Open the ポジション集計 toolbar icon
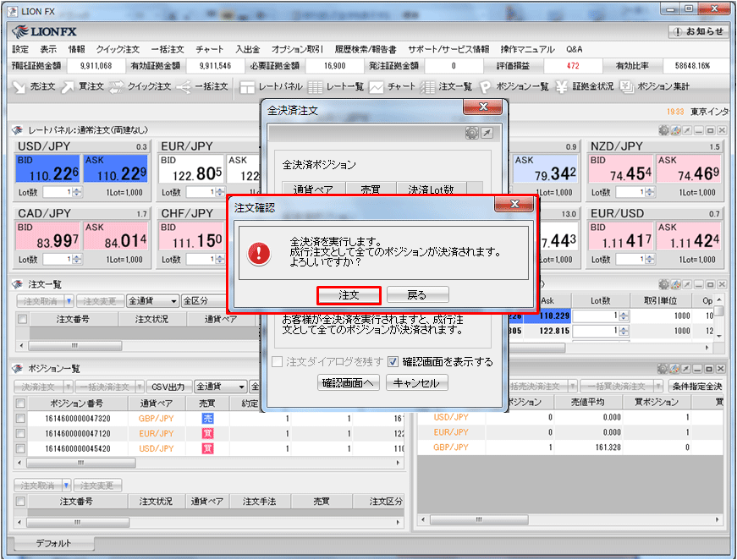This screenshot has width=737, height=560. click(x=626, y=87)
